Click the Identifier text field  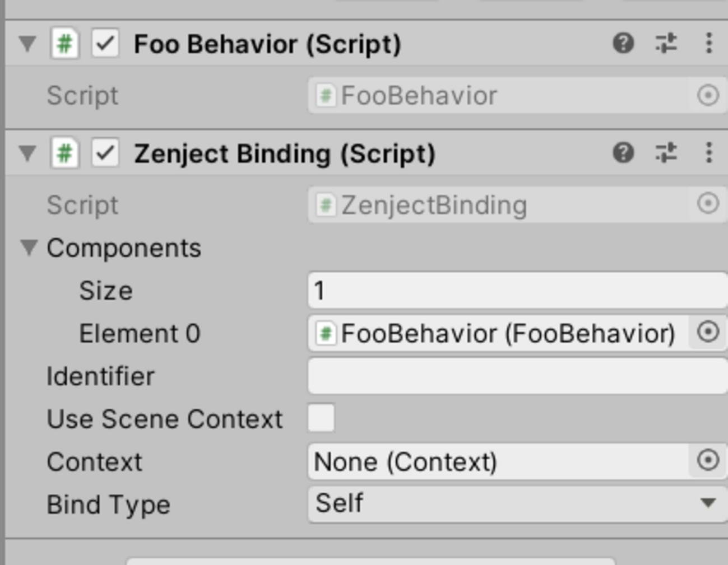click(516, 376)
